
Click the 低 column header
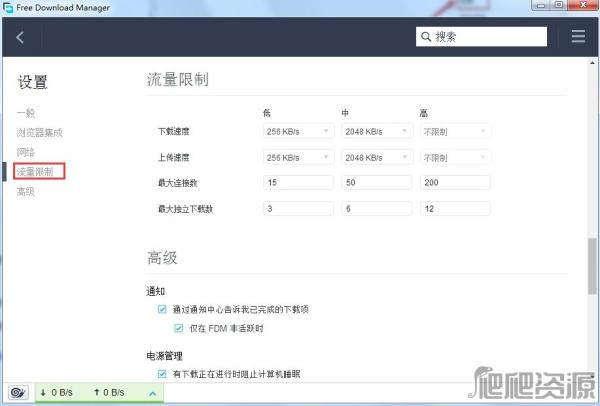click(267, 113)
